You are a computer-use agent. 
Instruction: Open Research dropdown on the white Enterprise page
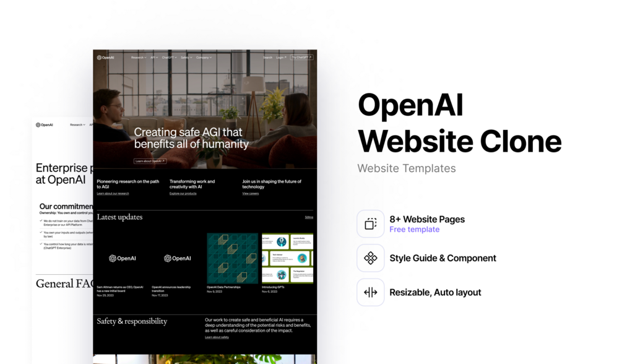77,124
